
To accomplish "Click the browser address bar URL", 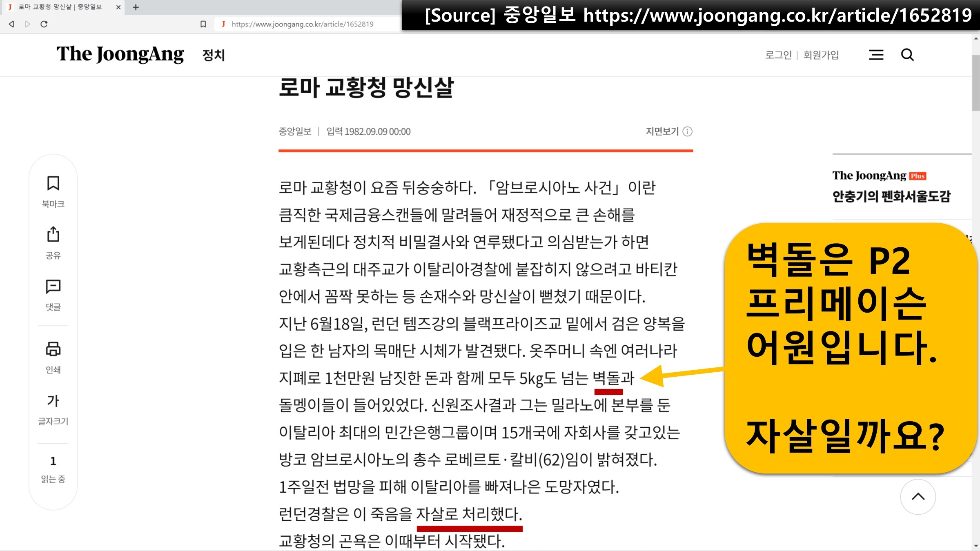I will [302, 24].
